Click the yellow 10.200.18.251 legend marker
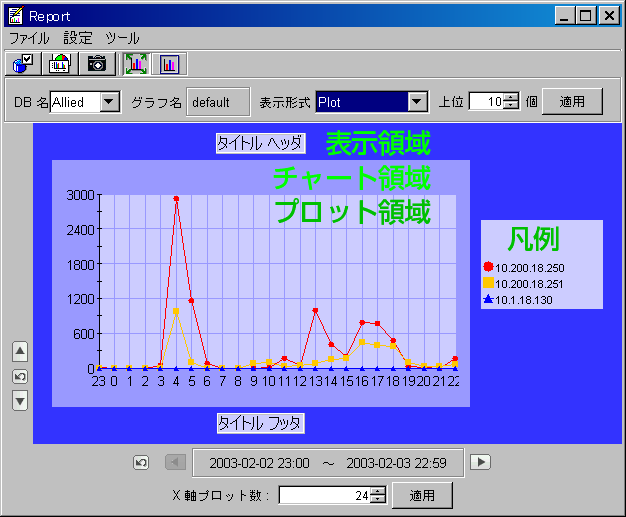The height and width of the screenshot is (517, 626). pyautogui.click(x=488, y=283)
